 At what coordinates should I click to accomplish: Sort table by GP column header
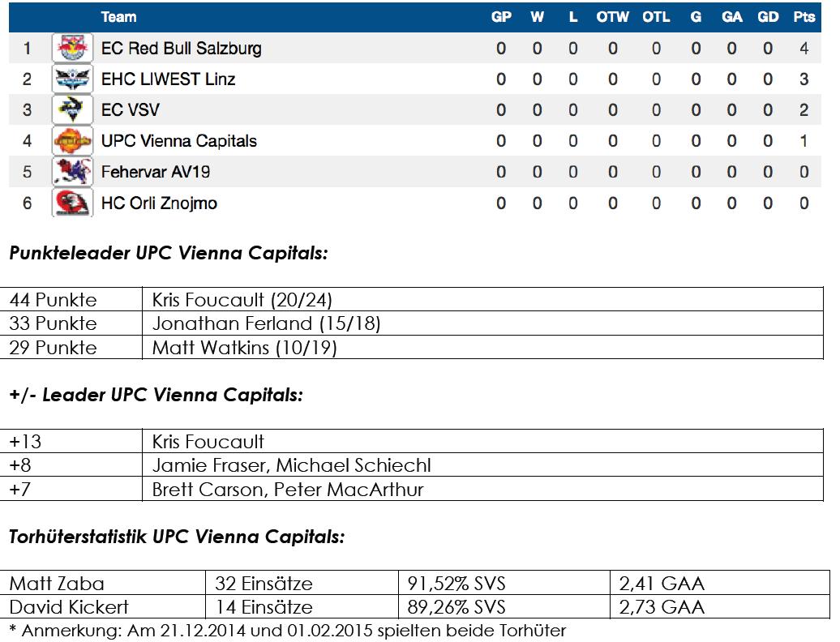click(x=501, y=17)
